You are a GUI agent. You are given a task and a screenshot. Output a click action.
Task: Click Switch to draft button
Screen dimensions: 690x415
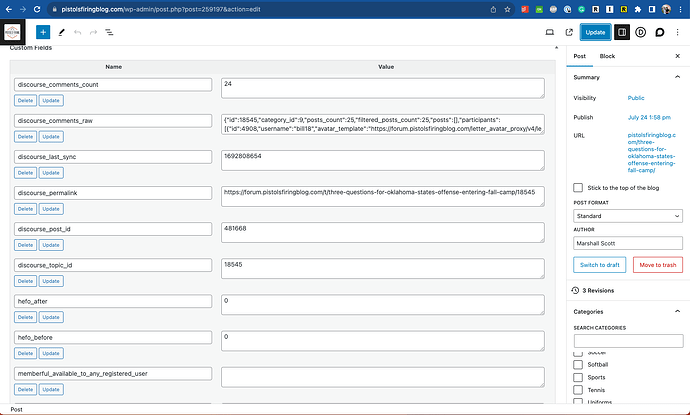pyautogui.click(x=599, y=265)
